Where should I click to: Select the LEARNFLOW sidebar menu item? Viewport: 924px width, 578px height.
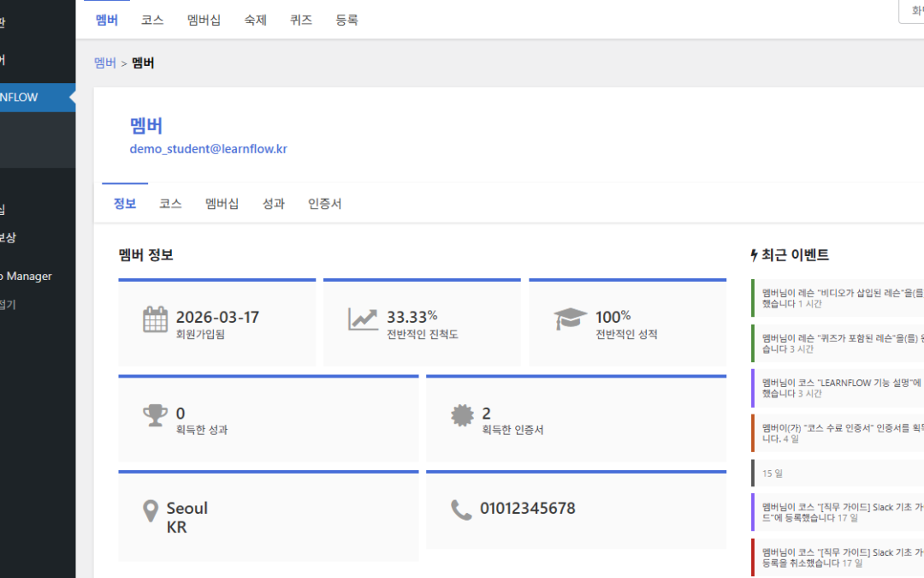pyautogui.click(x=38, y=98)
